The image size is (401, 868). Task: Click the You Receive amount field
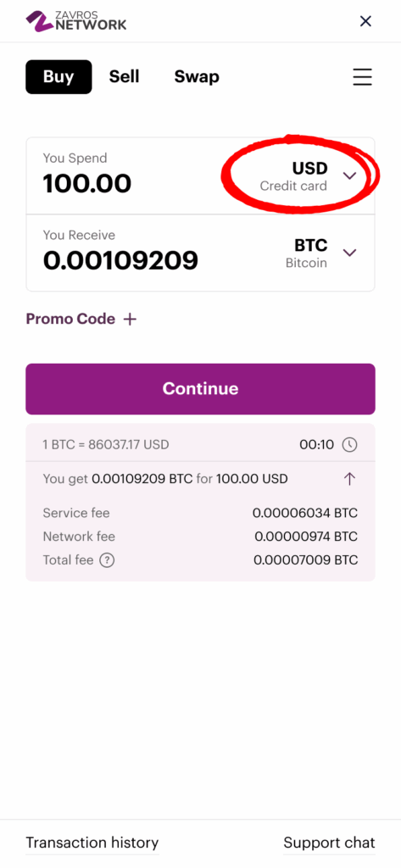[120, 260]
